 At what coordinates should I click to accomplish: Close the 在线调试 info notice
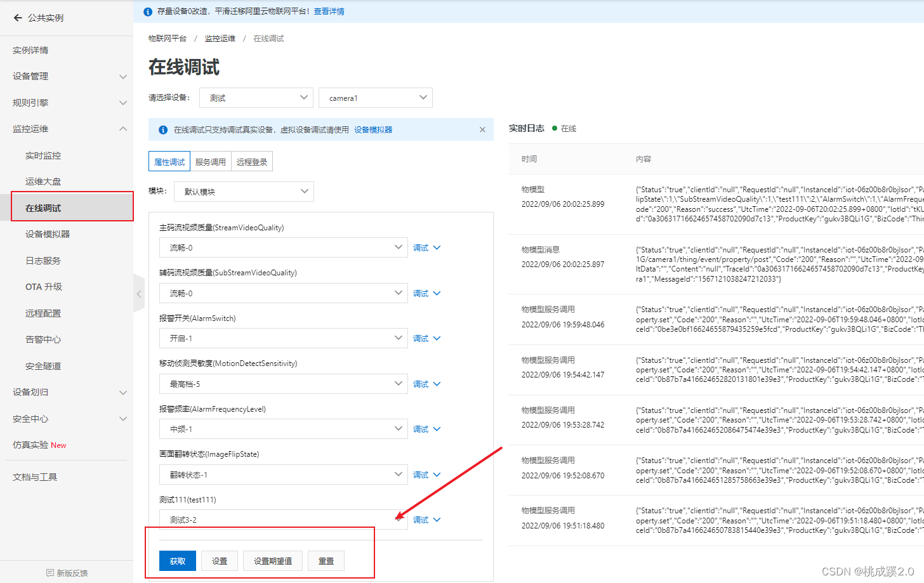tap(482, 129)
